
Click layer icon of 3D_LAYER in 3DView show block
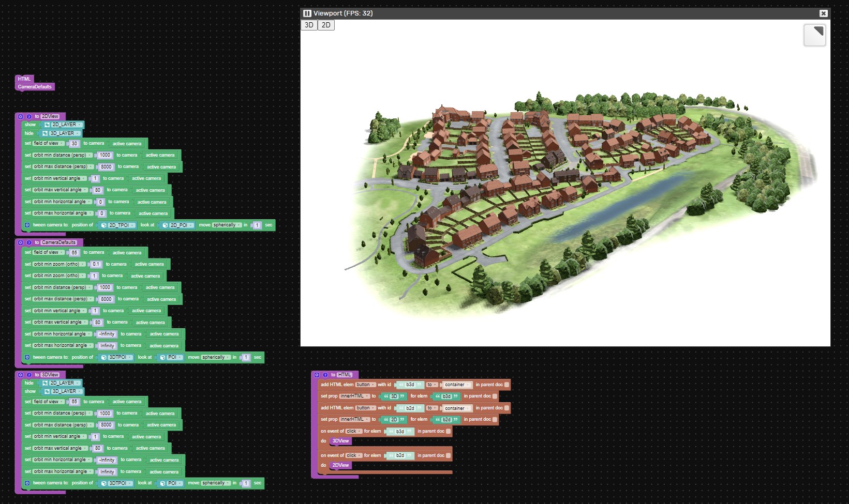tap(47, 391)
